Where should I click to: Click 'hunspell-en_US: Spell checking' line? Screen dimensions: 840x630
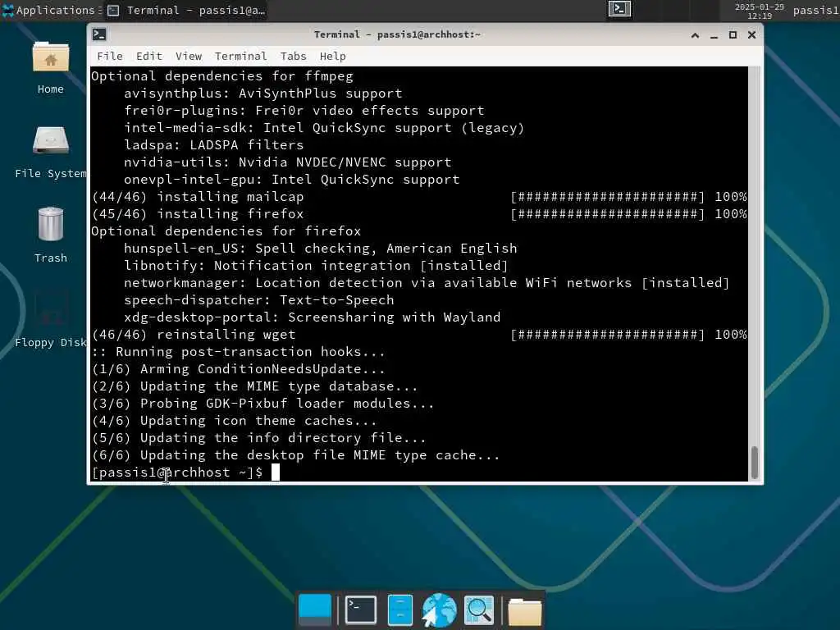click(321, 248)
